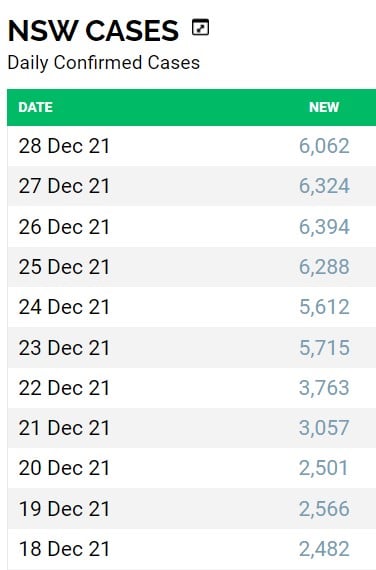Image resolution: width=376 pixels, height=570 pixels.
Task: Open the expand icon next to NSW CASES
Action: pos(200,28)
